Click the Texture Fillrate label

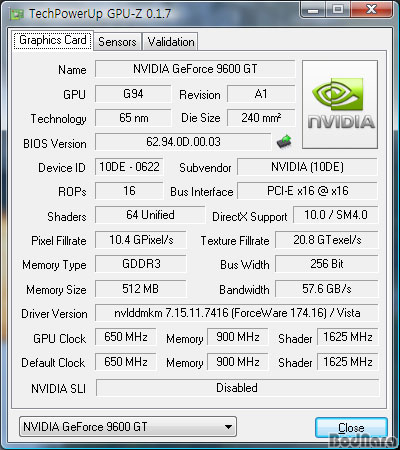click(235, 241)
